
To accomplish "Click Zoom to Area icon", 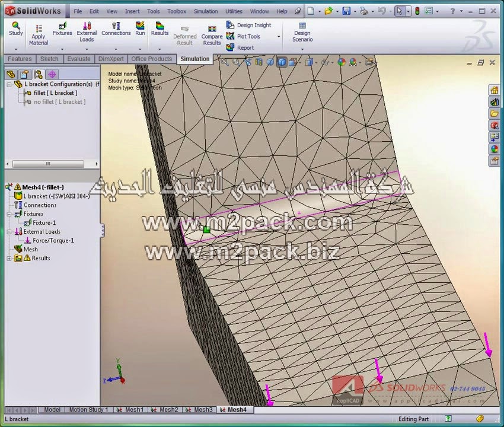I will coord(236,62).
